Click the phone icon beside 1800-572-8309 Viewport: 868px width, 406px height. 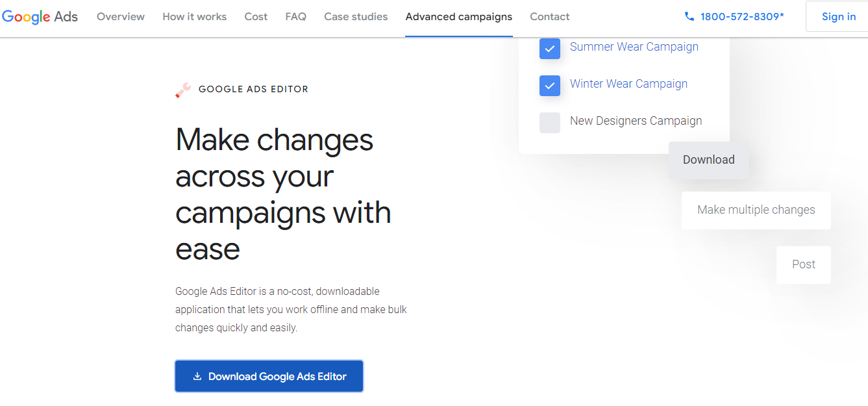pos(689,16)
